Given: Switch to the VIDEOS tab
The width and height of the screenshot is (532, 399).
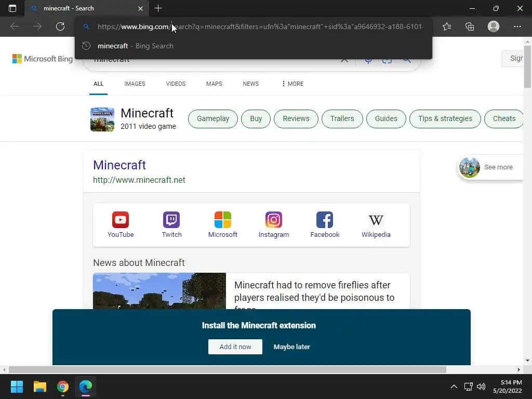Looking at the screenshot, I should (176, 84).
